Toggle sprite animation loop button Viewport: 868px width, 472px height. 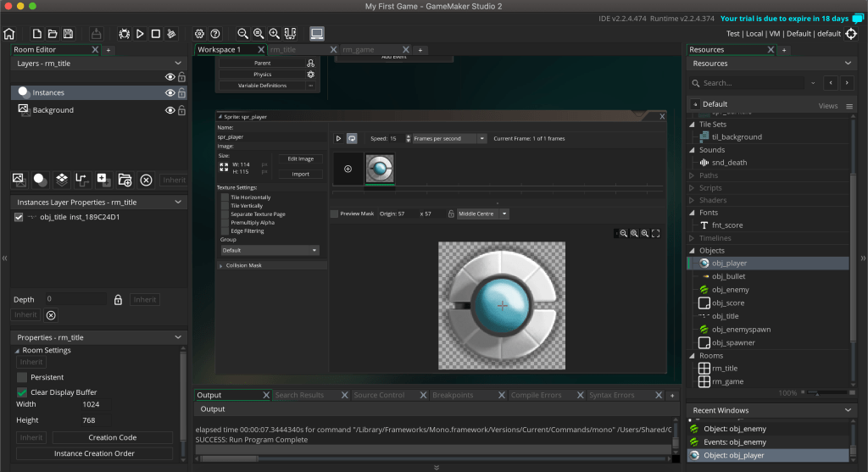pos(352,138)
